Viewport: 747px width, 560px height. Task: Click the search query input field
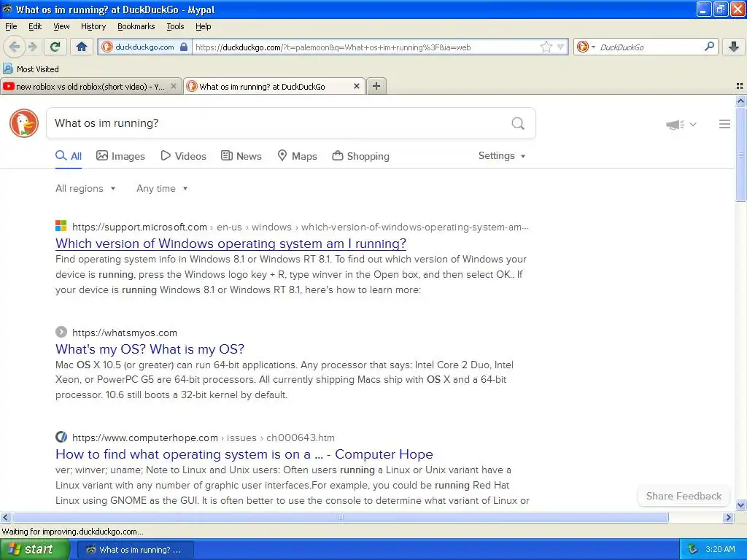click(279, 123)
